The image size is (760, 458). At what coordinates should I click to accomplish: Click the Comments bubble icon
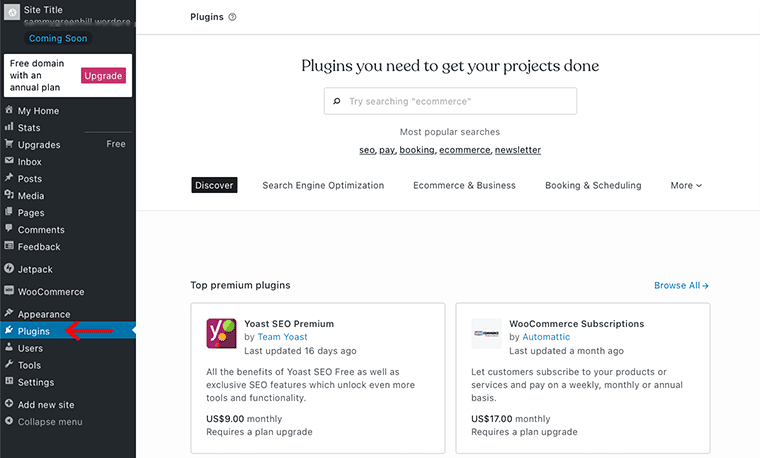click(x=9, y=229)
